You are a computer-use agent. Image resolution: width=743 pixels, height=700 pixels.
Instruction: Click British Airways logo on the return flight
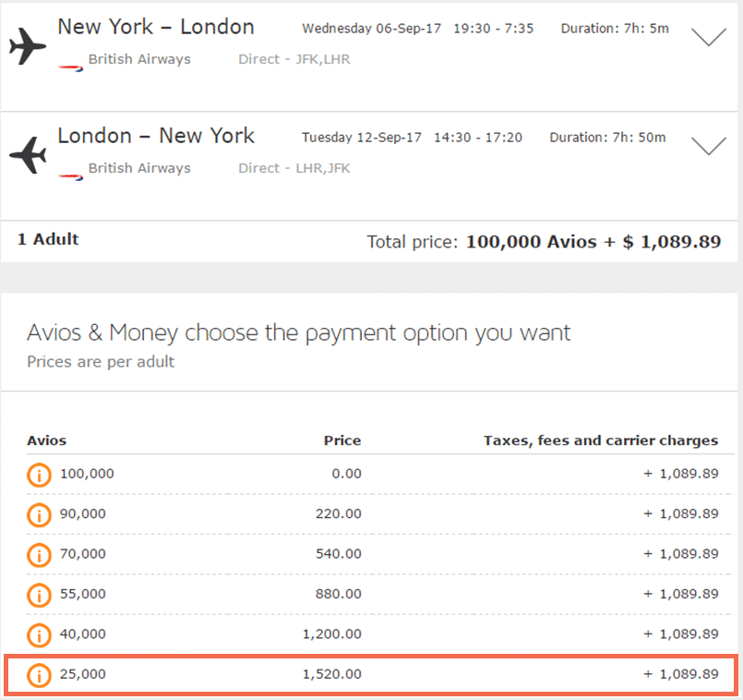(x=70, y=175)
